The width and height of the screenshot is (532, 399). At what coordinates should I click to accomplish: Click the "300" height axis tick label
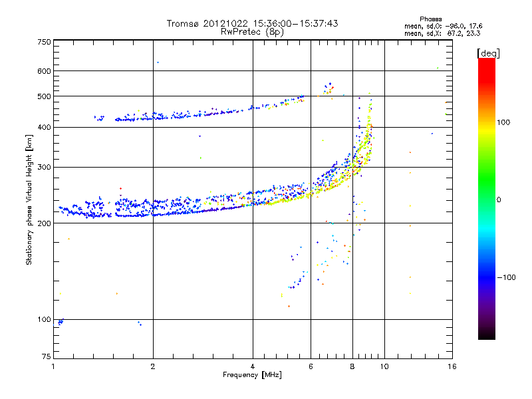(x=45, y=168)
